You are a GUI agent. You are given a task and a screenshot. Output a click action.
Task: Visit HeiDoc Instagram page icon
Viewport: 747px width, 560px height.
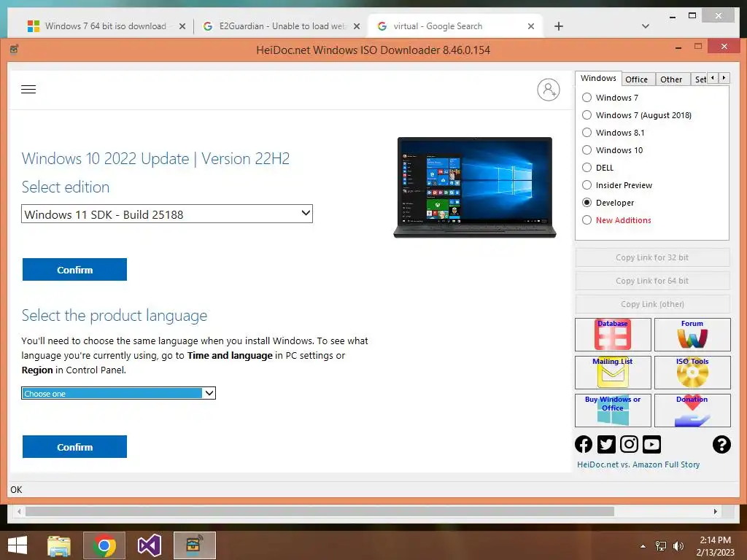tap(629, 444)
